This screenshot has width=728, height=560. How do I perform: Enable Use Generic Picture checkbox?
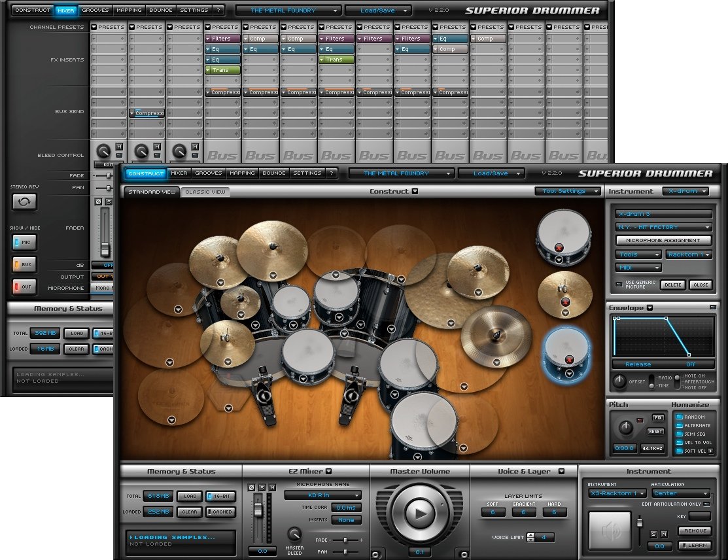pos(618,284)
